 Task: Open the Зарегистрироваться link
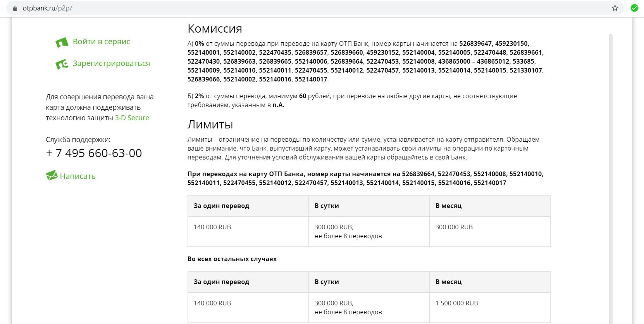coord(111,63)
